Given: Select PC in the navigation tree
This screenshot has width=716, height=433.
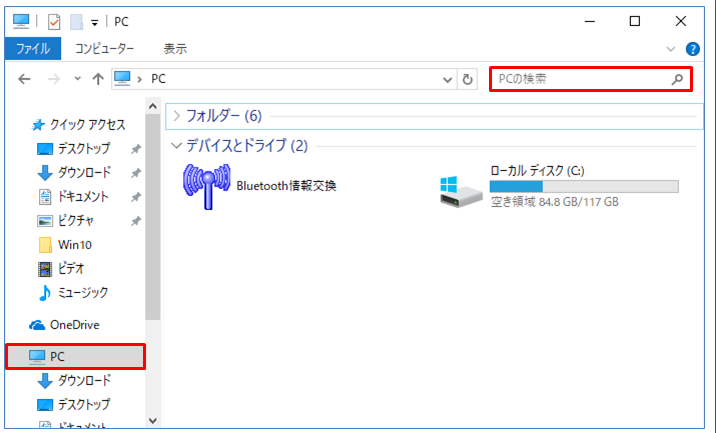Looking at the screenshot, I should pos(58,356).
